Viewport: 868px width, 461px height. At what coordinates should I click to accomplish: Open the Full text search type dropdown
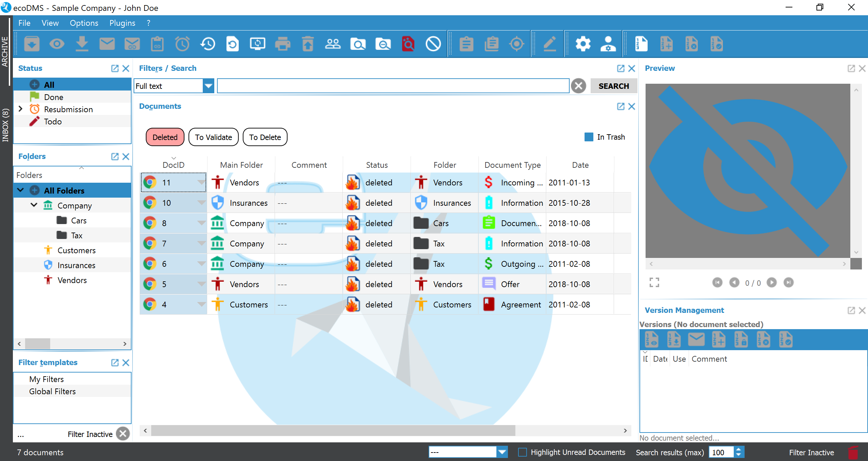(x=208, y=86)
